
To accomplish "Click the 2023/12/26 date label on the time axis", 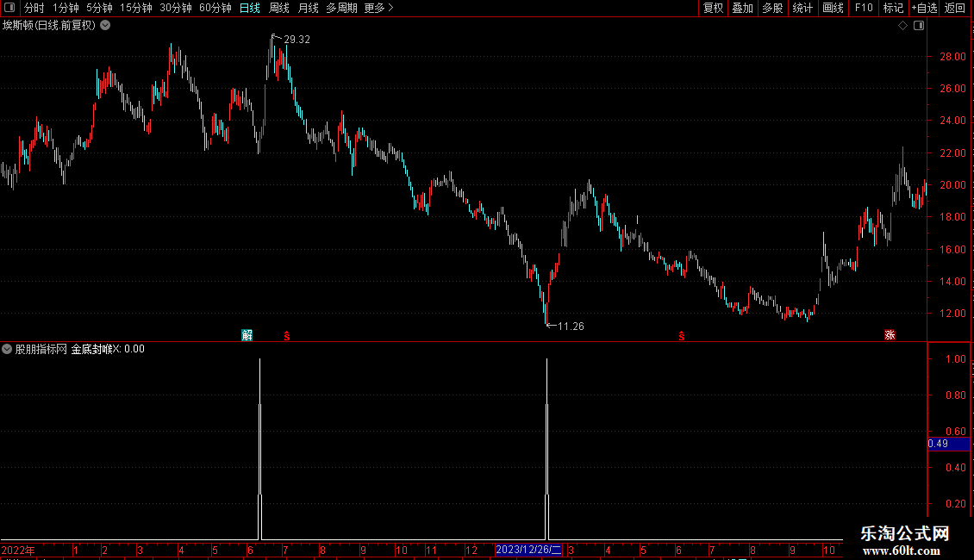I will click(x=528, y=550).
